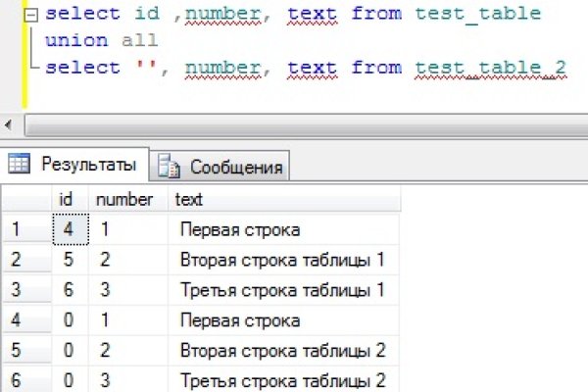Select the number column header
The image size is (588, 392).
[x=123, y=199]
